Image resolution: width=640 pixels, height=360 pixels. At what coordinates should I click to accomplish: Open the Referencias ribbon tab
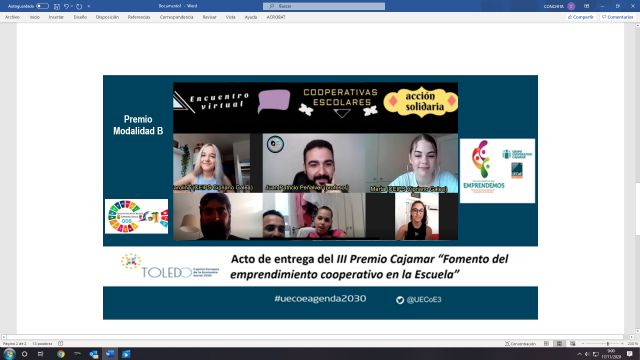pyautogui.click(x=139, y=17)
